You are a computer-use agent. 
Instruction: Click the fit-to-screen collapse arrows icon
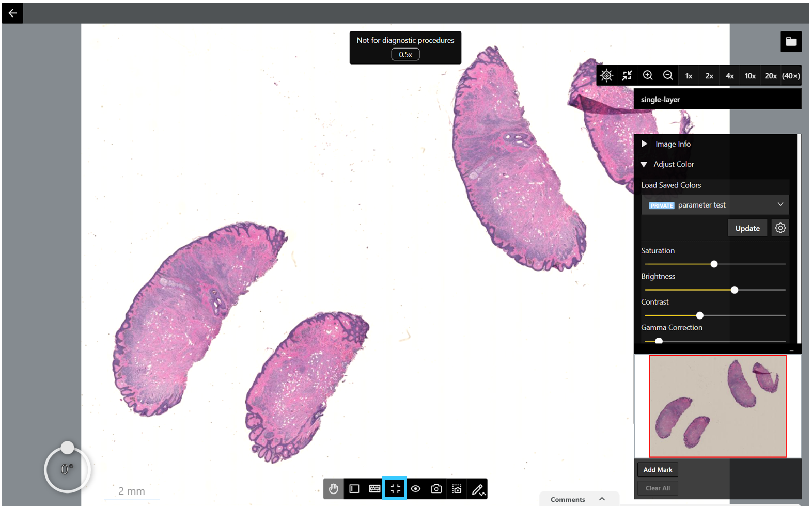[627, 75]
